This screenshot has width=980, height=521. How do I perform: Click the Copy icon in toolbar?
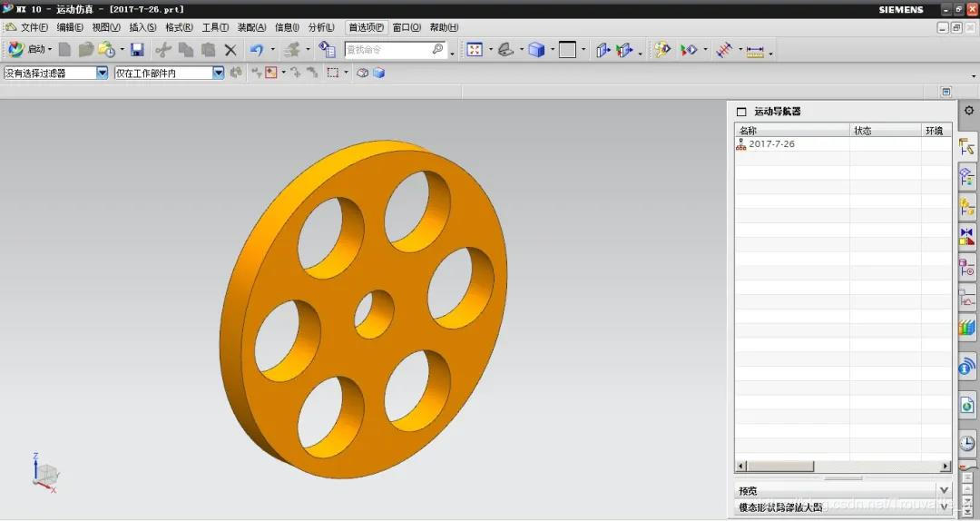pyautogui.click(x=186, y=49)
